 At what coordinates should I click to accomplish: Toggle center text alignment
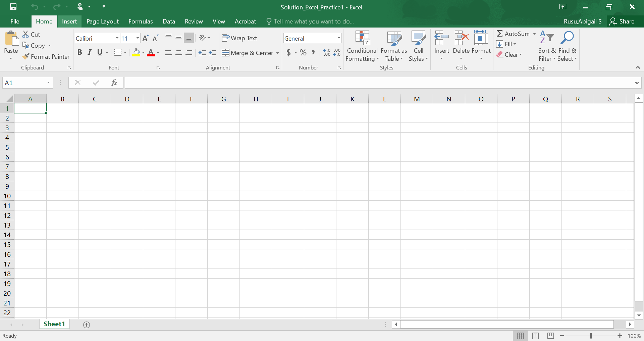pos(179,53)
